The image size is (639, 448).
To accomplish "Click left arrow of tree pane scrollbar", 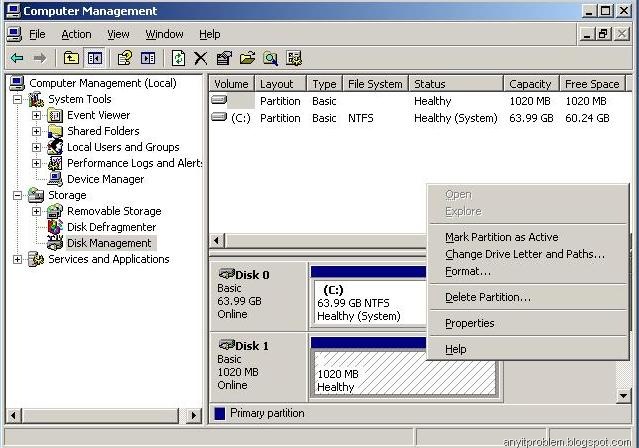I will 13,415.
